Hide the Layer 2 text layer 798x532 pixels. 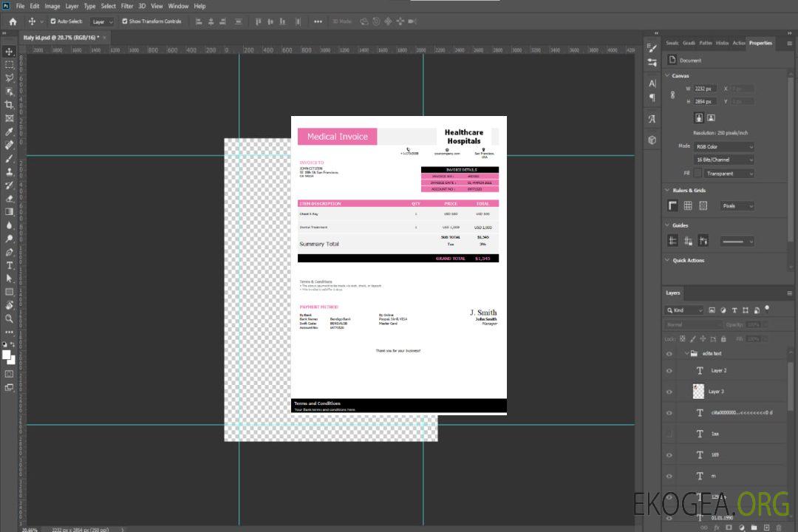tap(669, 371)
